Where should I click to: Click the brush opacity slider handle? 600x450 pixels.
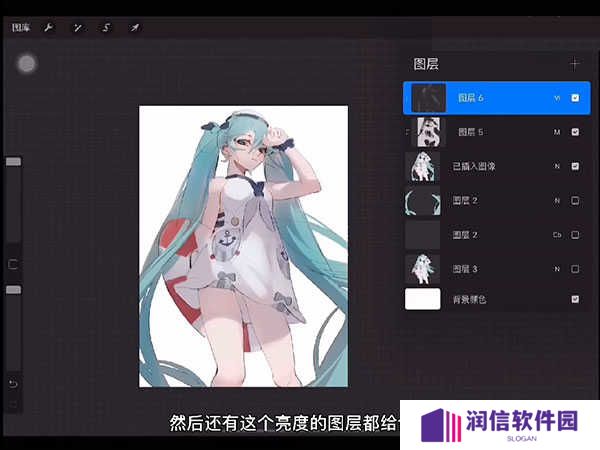pyautogui.click(x=13, y=290)
